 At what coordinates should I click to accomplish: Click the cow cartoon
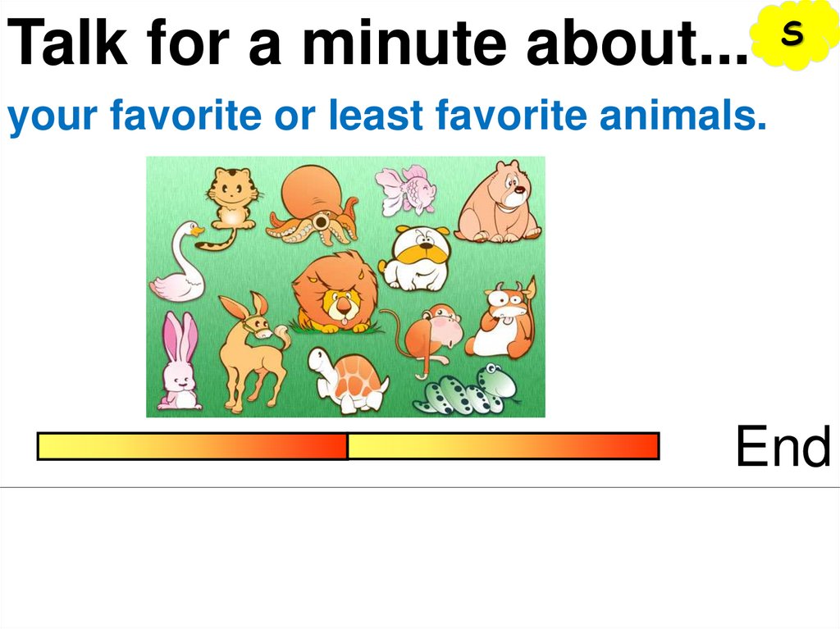point(504,321)
